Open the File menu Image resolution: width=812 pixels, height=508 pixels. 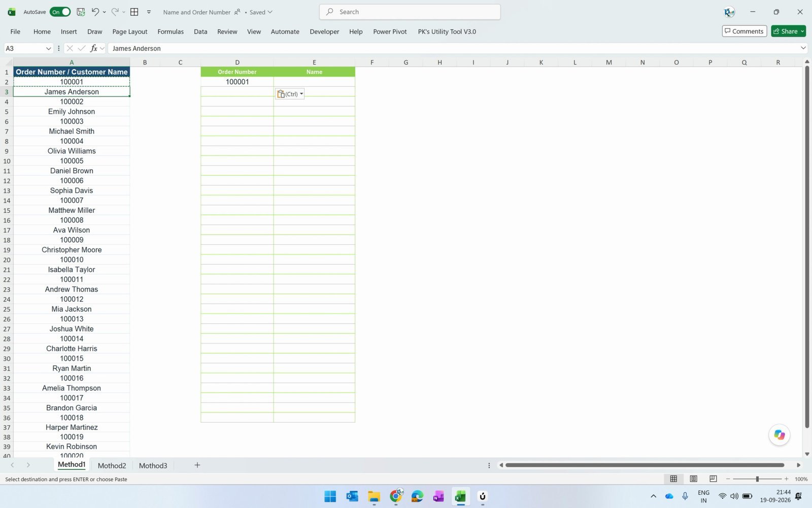pos(15,31)
